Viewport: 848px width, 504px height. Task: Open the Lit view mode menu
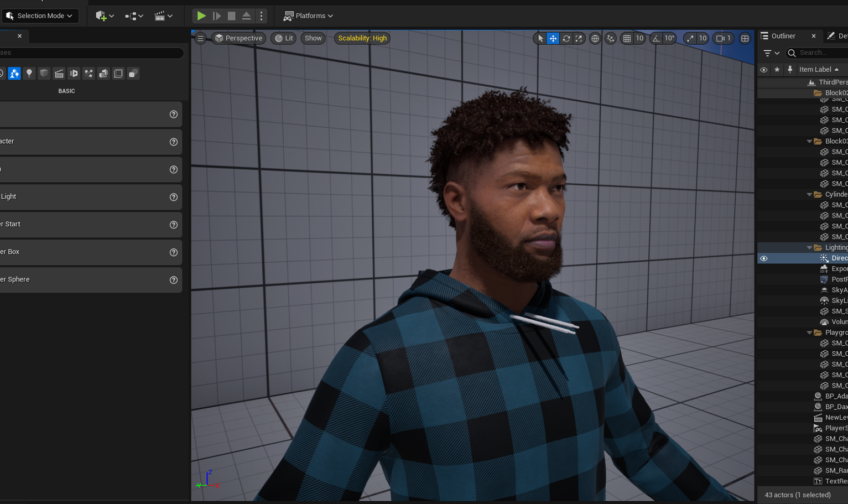284,38
